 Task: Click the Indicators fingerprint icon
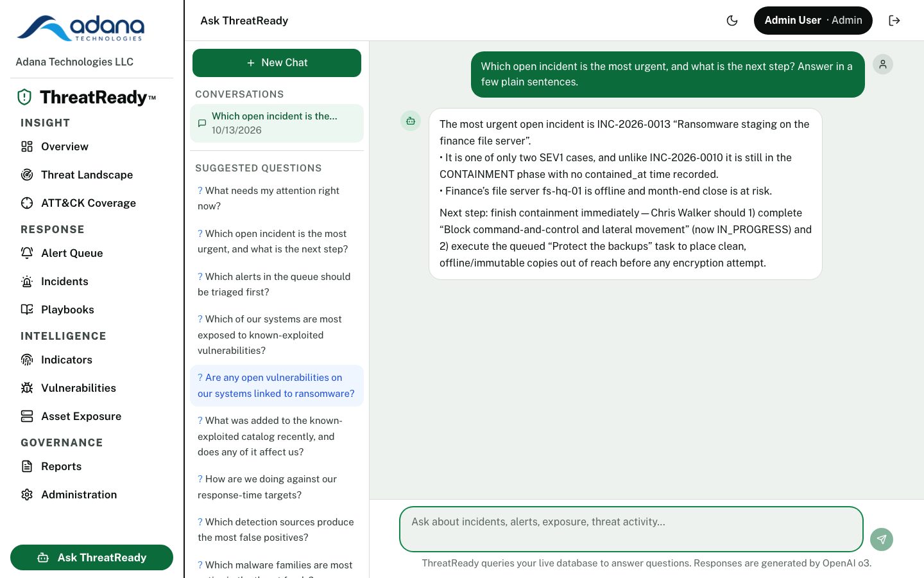point(27,360)
